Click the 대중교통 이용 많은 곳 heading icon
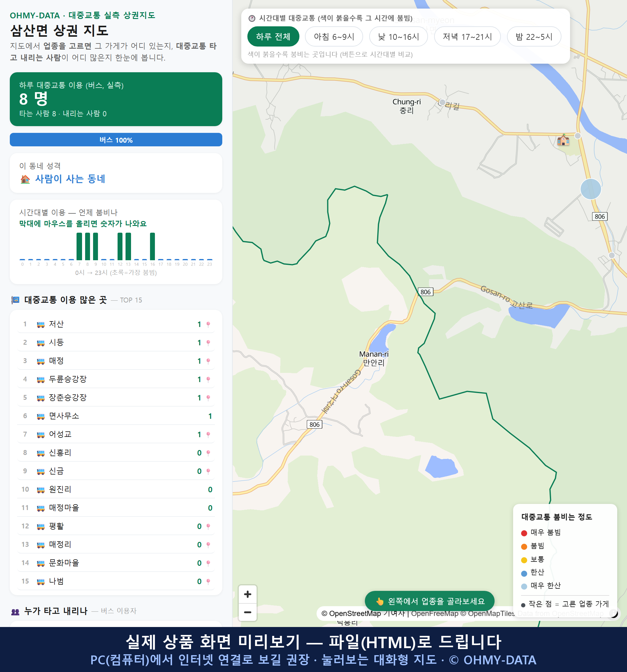 (15, 300)
